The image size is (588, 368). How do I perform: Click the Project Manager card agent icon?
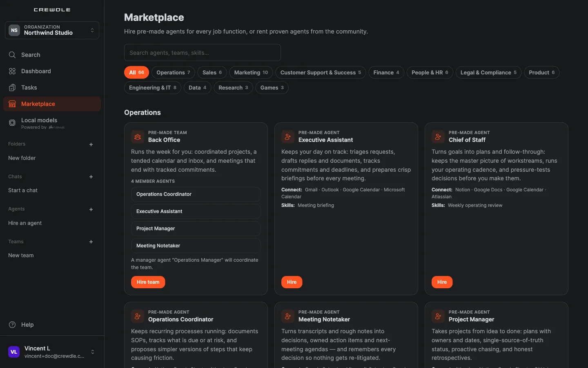coord(438,316)
